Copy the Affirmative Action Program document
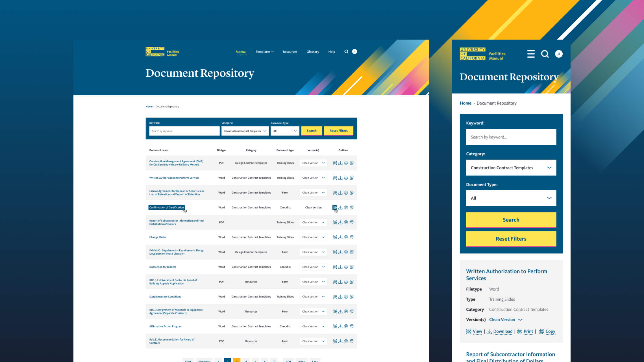Screen dimensions: 644x362 (352, 326)
